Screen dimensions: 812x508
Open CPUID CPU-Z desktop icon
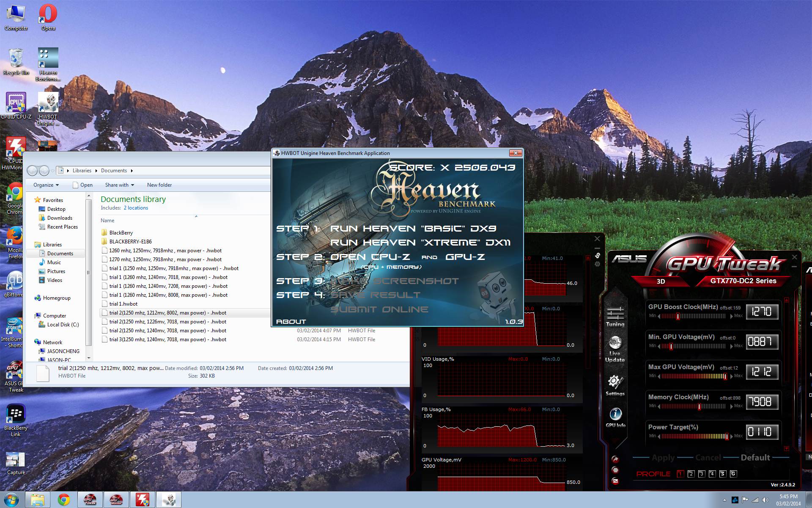pyautogui.click(x=16, y=106)
